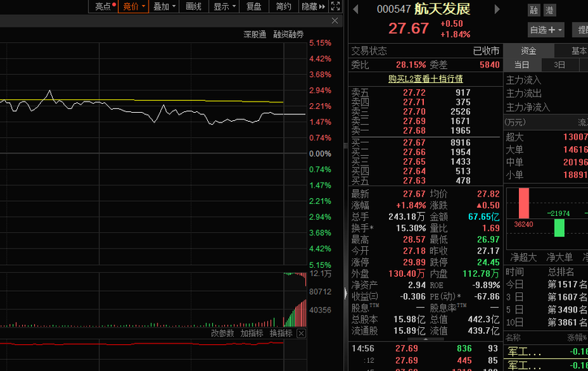Click the stock name 航天发展
The width and height of the screenshot is (588, 371).
(x=442, y=9)
